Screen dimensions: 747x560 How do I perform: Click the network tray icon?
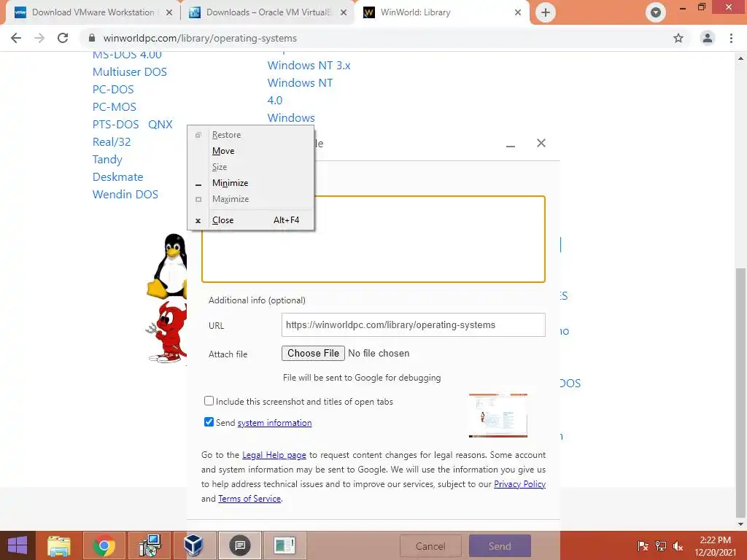[661, 545]
